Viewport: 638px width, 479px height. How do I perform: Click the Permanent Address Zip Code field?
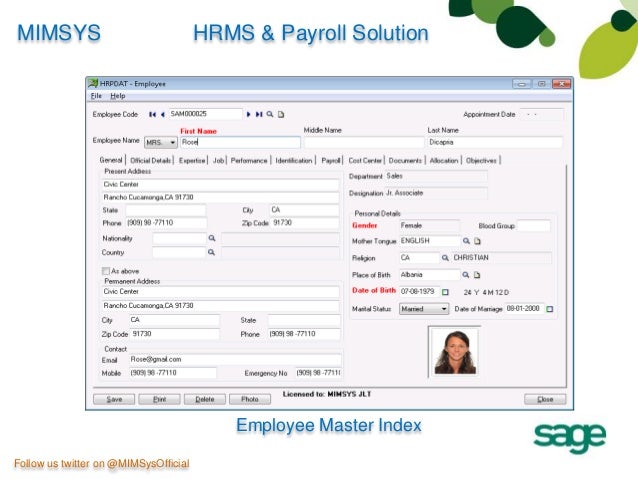click(174, 334)
